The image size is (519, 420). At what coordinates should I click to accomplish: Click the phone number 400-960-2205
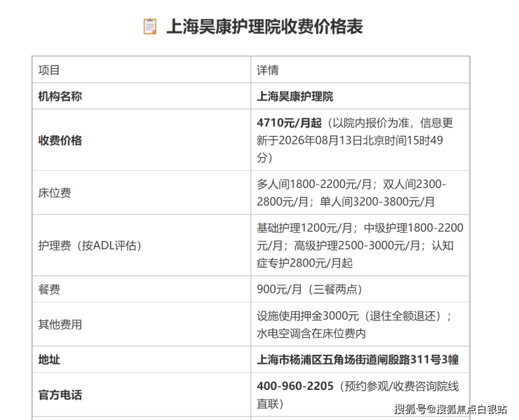coord(295,386)
